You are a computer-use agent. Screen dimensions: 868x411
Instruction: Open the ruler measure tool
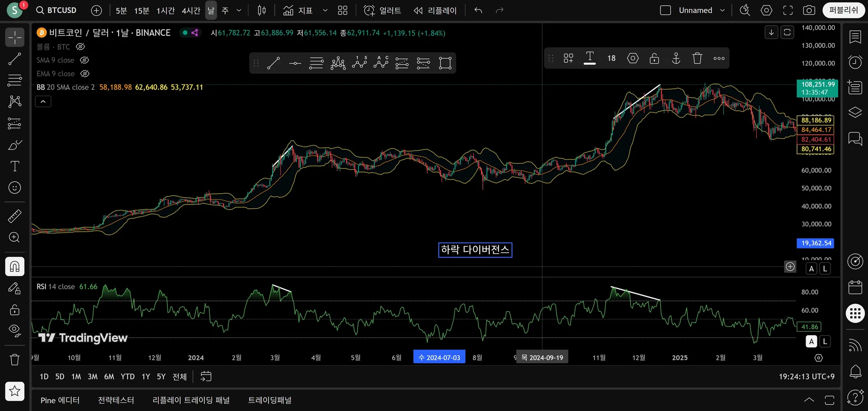14,216
